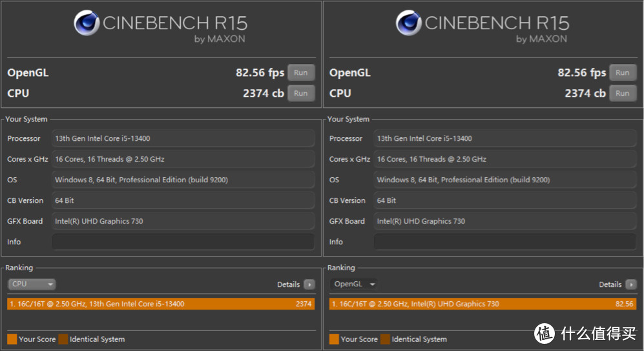The width and height of the screenshot is (644, 351).
Task: Click the CPU label in right window
Action: (x=340, y=93)
